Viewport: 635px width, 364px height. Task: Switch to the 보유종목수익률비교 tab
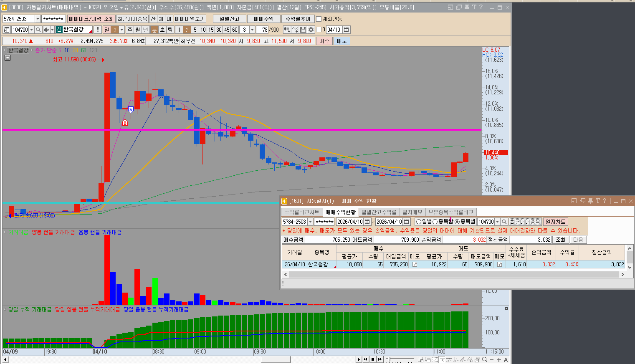[x=451, y=212]
